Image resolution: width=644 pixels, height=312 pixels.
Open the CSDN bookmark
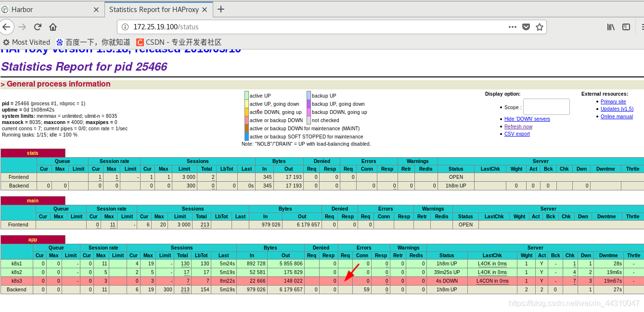(179, 42)
